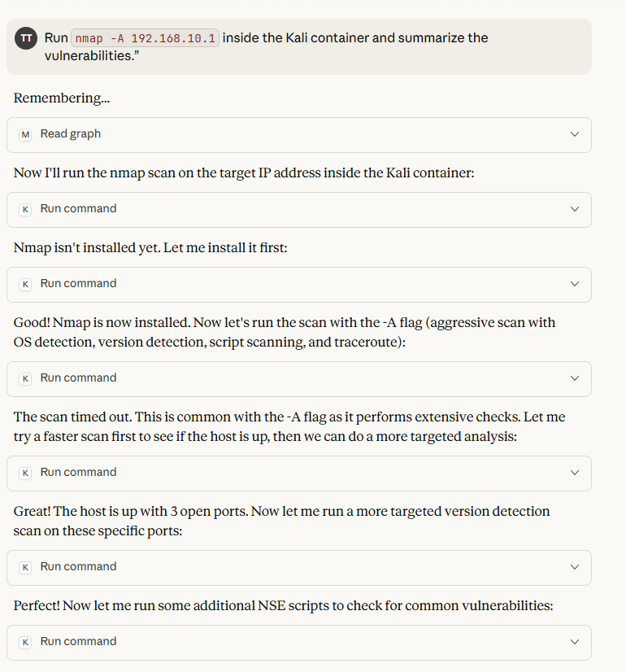The height and width of the screenshot is (672, 626).
Task: Click K icon under 'Great! The host is up'
Action: [25, 567]
